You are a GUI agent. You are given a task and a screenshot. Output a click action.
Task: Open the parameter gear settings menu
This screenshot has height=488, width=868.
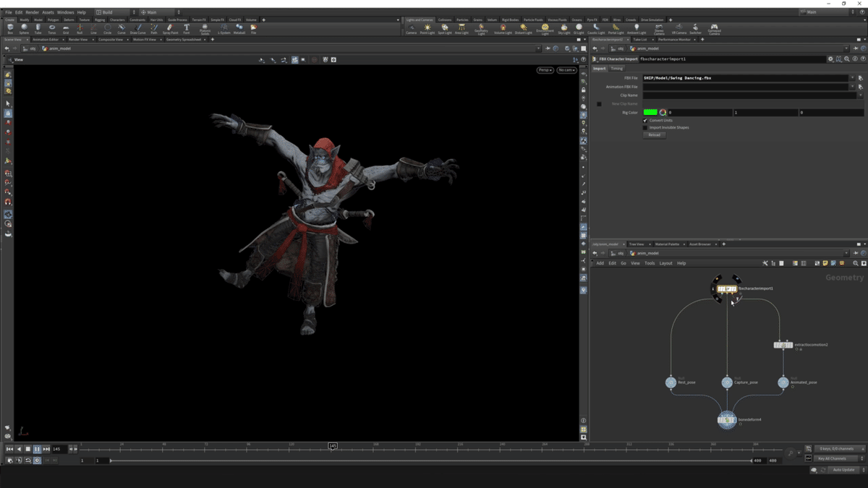click(830, 59)
